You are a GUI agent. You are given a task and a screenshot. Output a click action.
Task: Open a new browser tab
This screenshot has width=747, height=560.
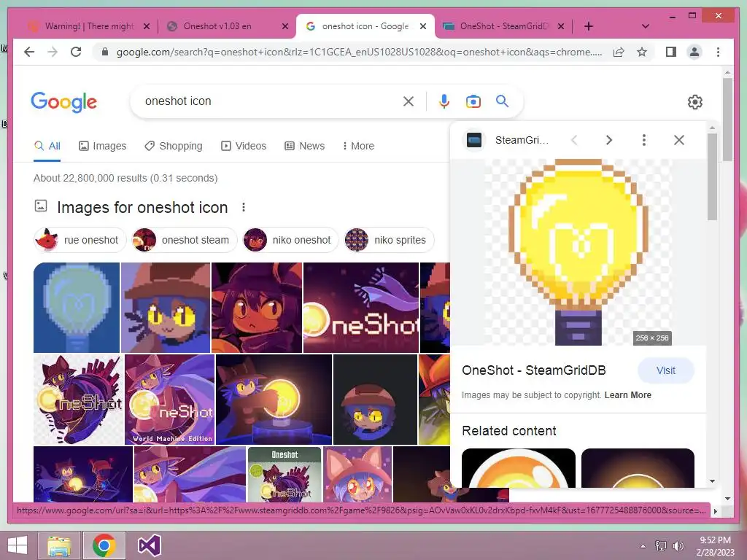tap(589, 26)
